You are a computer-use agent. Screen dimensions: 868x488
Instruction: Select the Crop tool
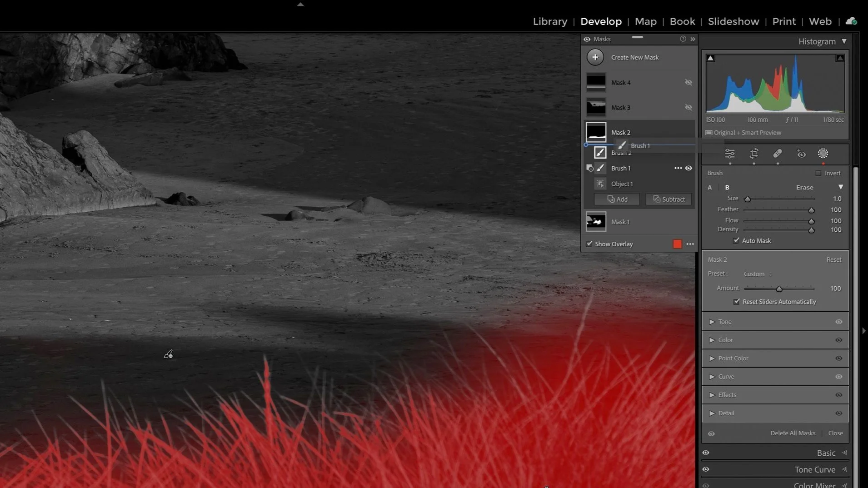tap(754, 154)
